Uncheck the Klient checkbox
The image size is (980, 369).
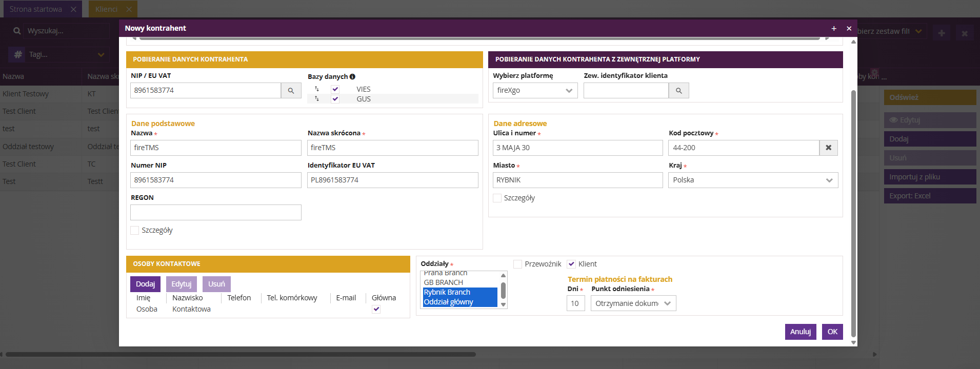[571, 264]
